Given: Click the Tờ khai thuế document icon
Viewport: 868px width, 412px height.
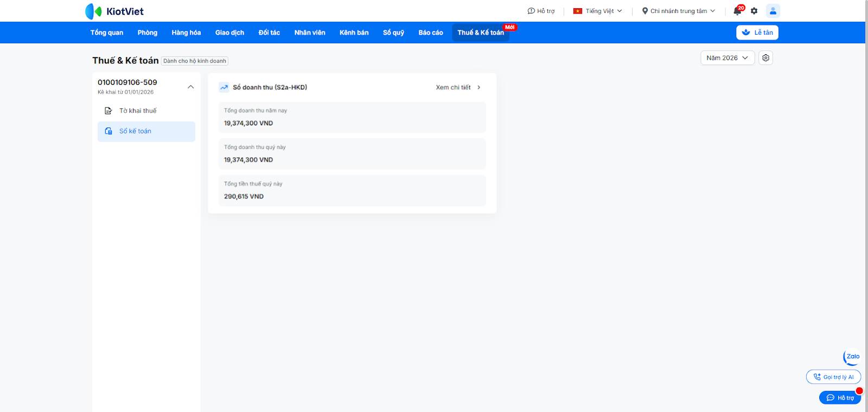Looking at the screenshot, I should (x=108, y=111).
